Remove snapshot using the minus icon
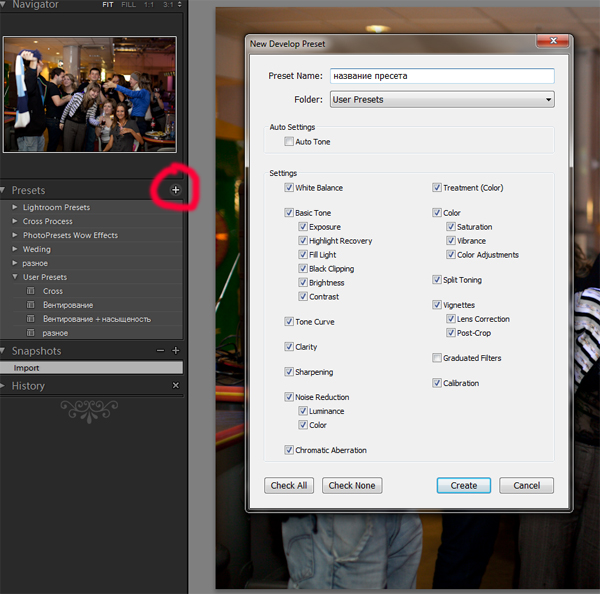Viewport: 600px width, 594px height. (160, 351)
